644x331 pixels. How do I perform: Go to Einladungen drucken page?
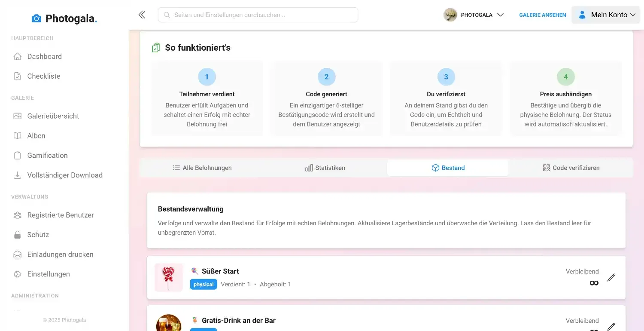(x=60, y=255)
